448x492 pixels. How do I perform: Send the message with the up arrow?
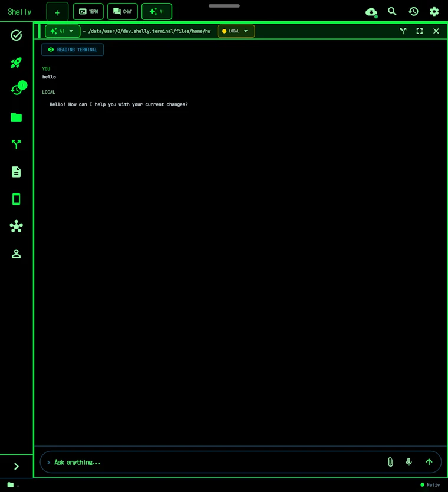pyautogui.click(x=429, y=462)
